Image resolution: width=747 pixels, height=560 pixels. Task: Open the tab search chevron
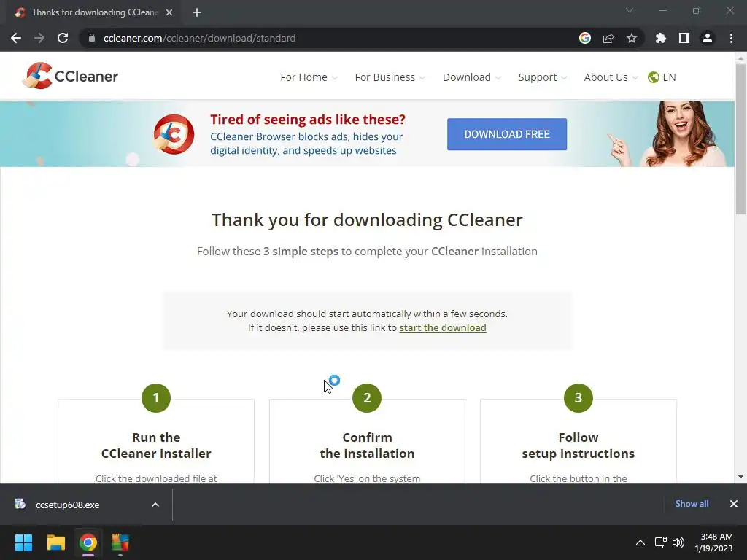tap(630, 10)
